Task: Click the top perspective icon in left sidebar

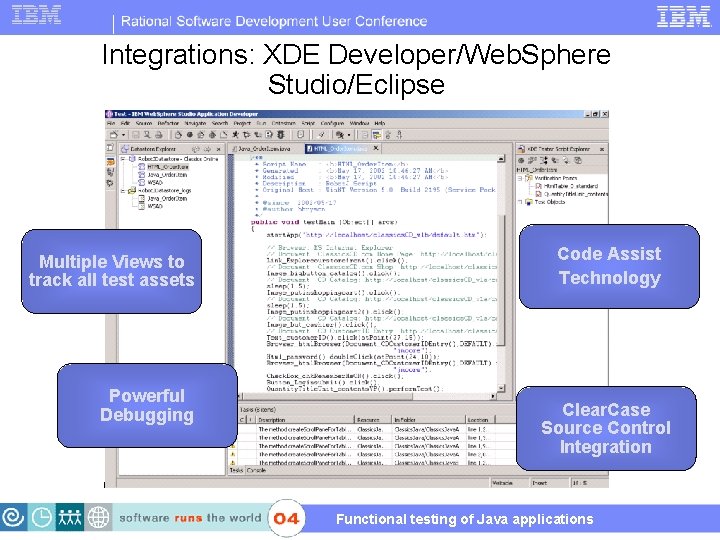Action: pyautogui.click(x=110, y=147)
